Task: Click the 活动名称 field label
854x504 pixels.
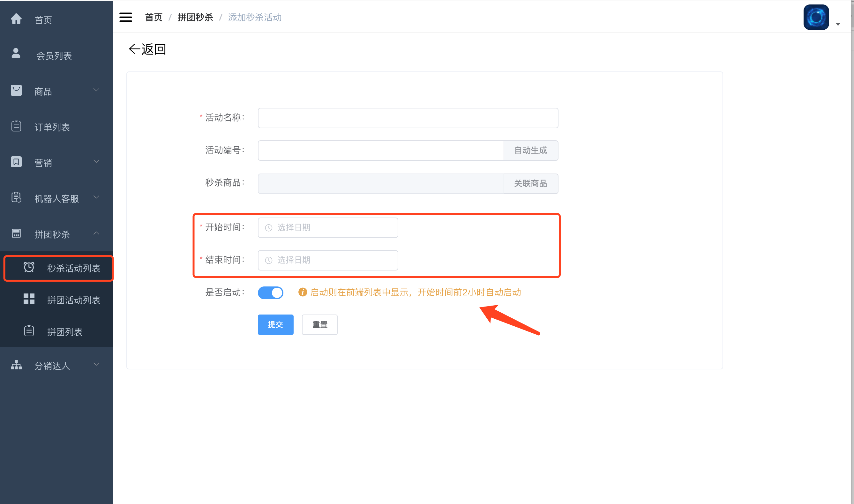Action: click(225, 117)
